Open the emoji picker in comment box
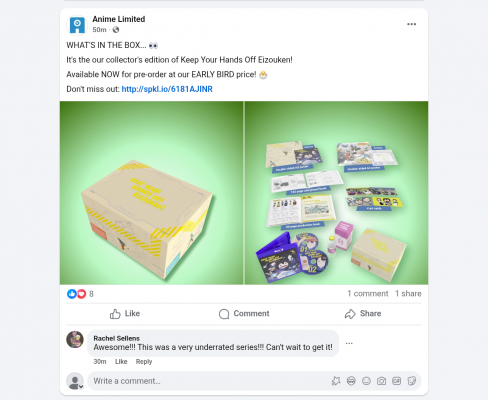The image size is (488, 400). [x=366, y=381]
